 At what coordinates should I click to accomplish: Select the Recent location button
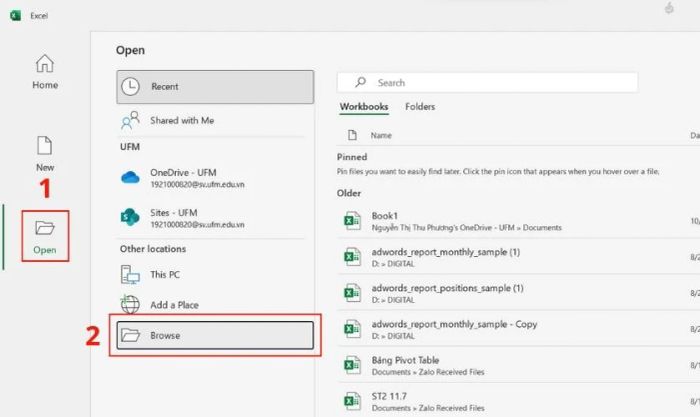[215, 87]
